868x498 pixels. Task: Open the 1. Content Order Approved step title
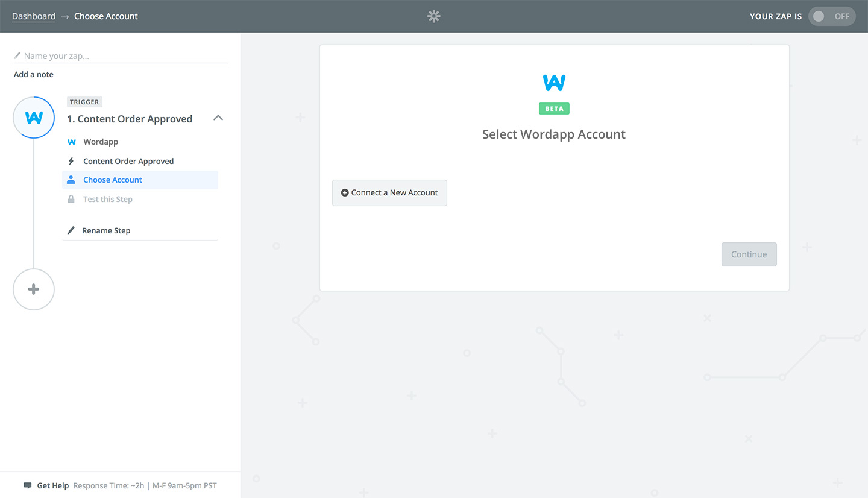click(x=130, y=119)
